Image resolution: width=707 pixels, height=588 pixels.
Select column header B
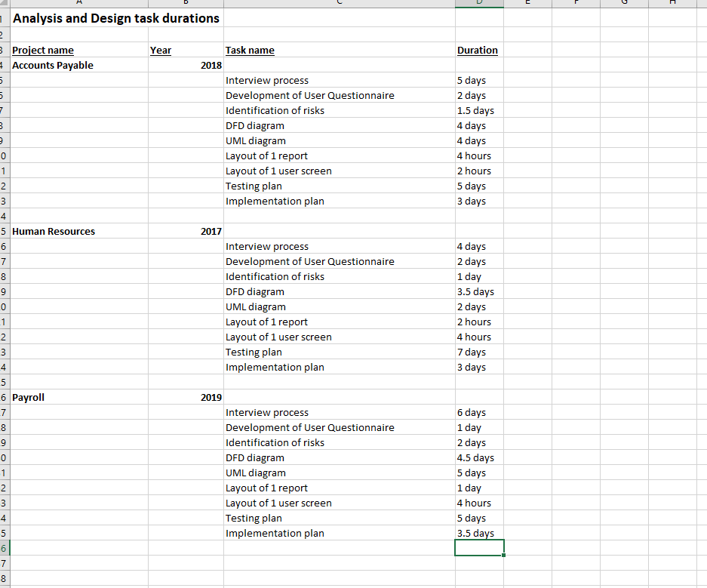click(x=185, y=3)
